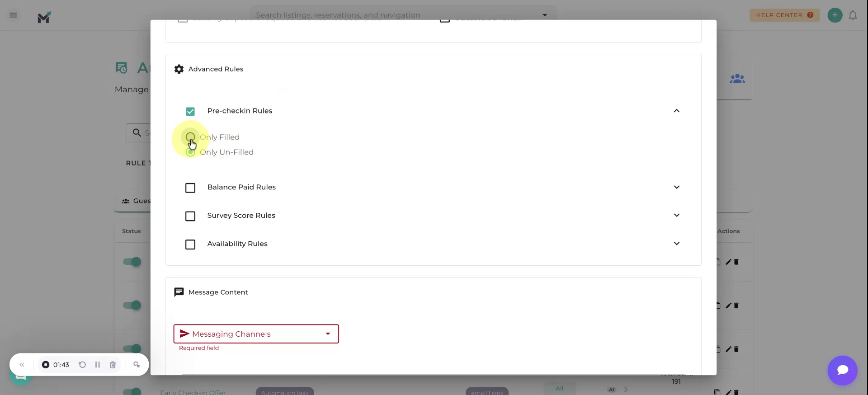The height and width of the screenshot is (395, 868).
Task: Click the Survey Score Rules label
Action: point(241,216)
